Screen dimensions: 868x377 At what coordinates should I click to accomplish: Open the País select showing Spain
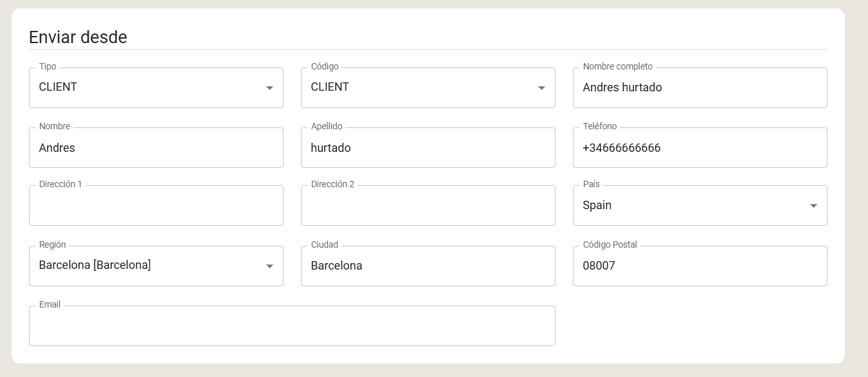click(x=700, y=205)
